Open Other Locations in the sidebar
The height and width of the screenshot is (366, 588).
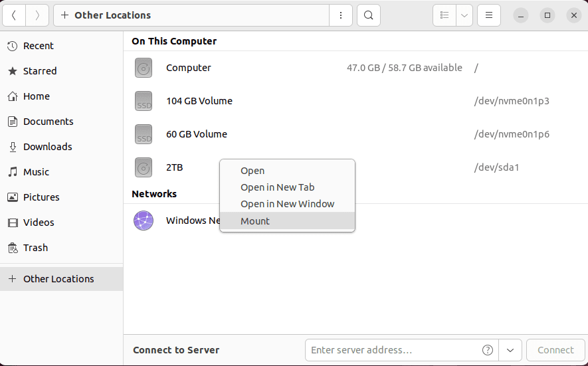pos(58,279)
